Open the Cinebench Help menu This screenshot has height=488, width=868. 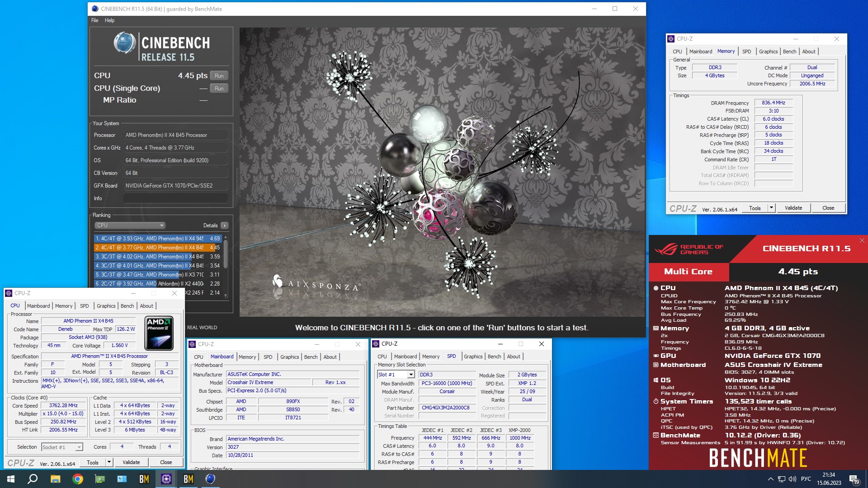(x=109, y=20)
